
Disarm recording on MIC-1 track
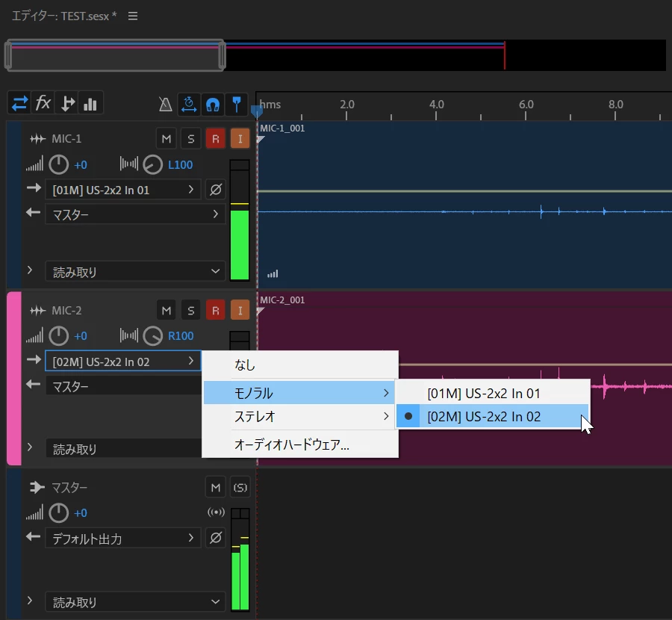[x=216, y=138]
